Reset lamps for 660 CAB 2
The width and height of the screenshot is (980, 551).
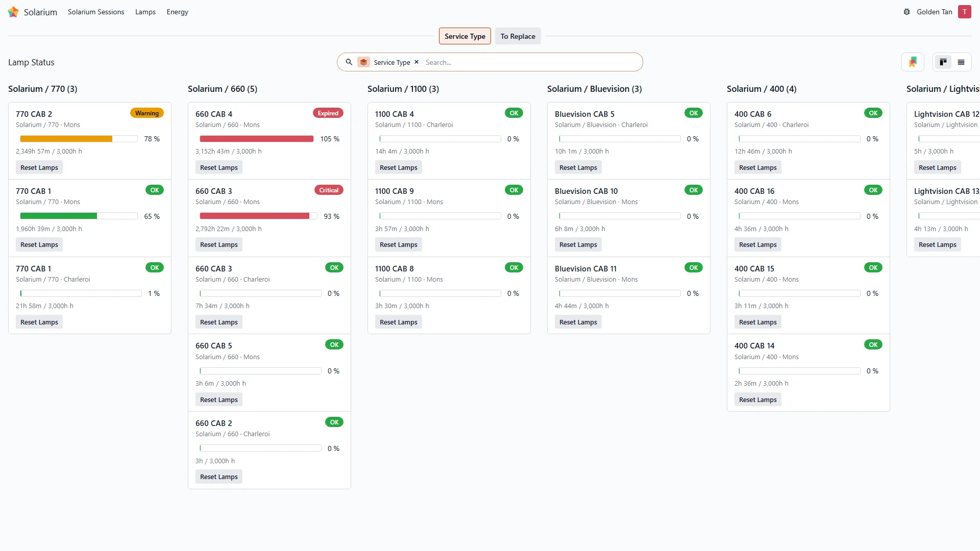[x=219, y=477]
